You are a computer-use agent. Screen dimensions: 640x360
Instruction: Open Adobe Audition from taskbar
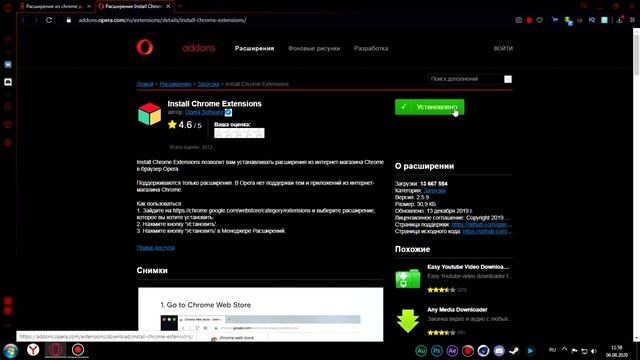421,351
